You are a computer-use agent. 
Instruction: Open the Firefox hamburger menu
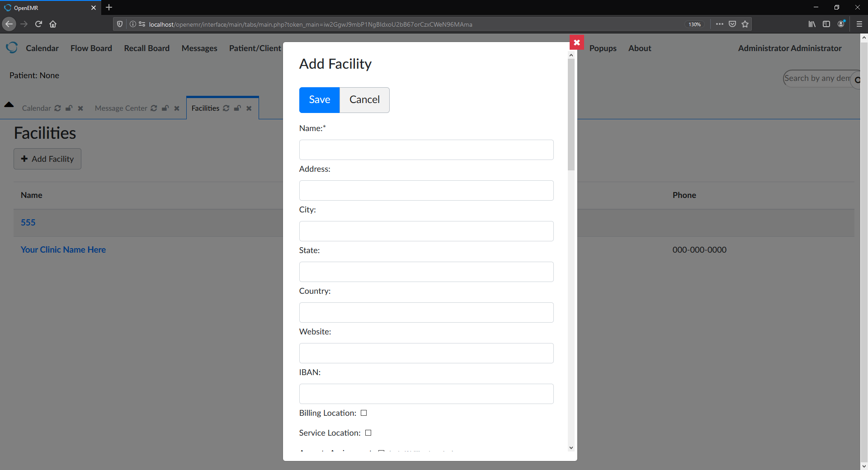click(859, 24)
